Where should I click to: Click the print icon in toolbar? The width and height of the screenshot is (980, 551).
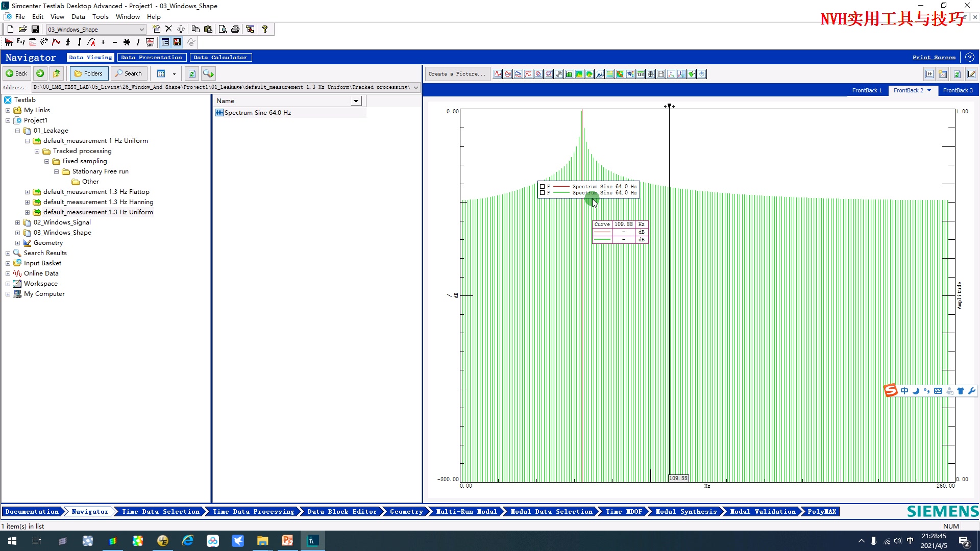pyautogui.click(x=235, y=29)
